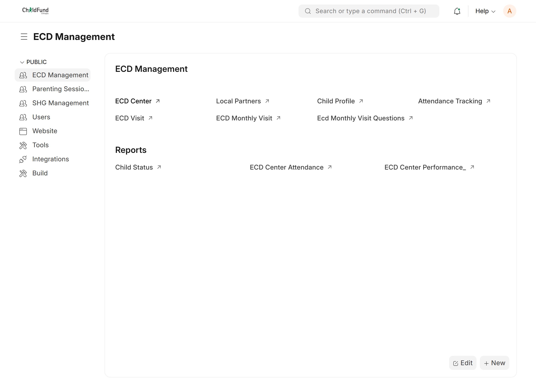Open the Child Profile link
The width and height of the screenshot is (536, 392).
tap(336, 101)
